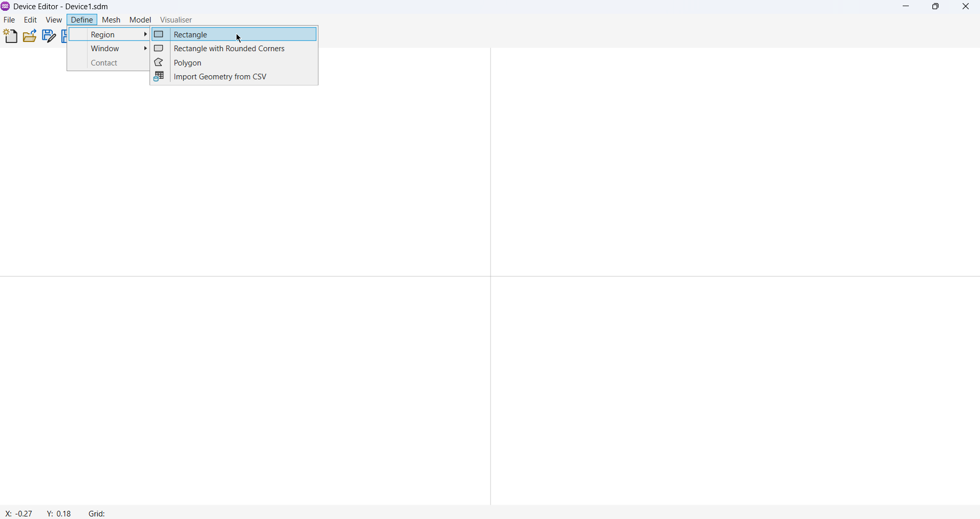The image size is (980, 519).
Task: Open the Model menu
Action: point(140,20)
